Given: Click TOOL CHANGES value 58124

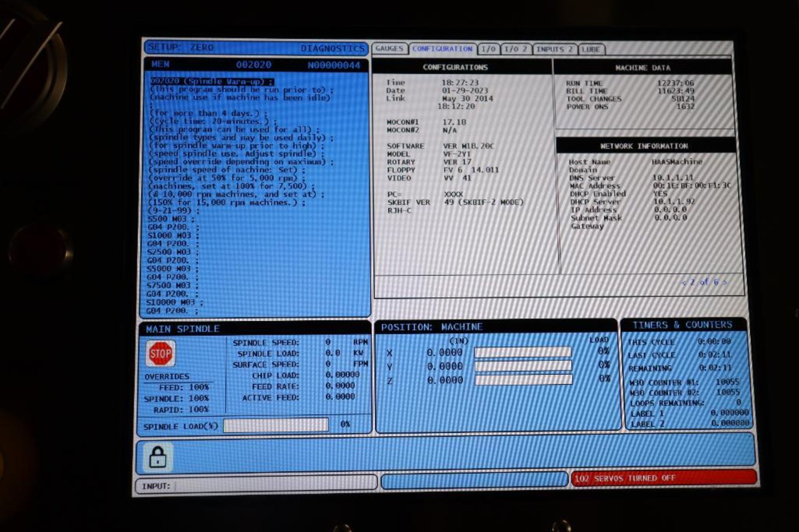Looking at the screenshot, I should click(682, 99).
